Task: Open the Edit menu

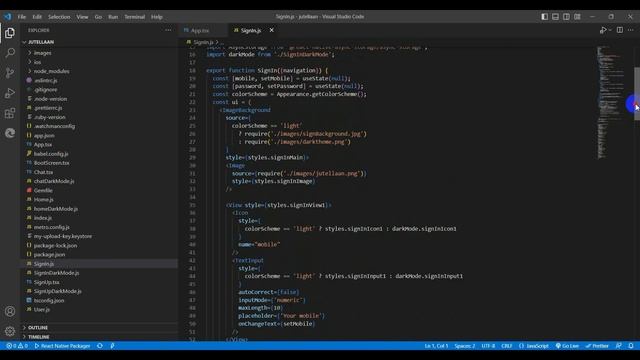Action: [x=37, y=17]
